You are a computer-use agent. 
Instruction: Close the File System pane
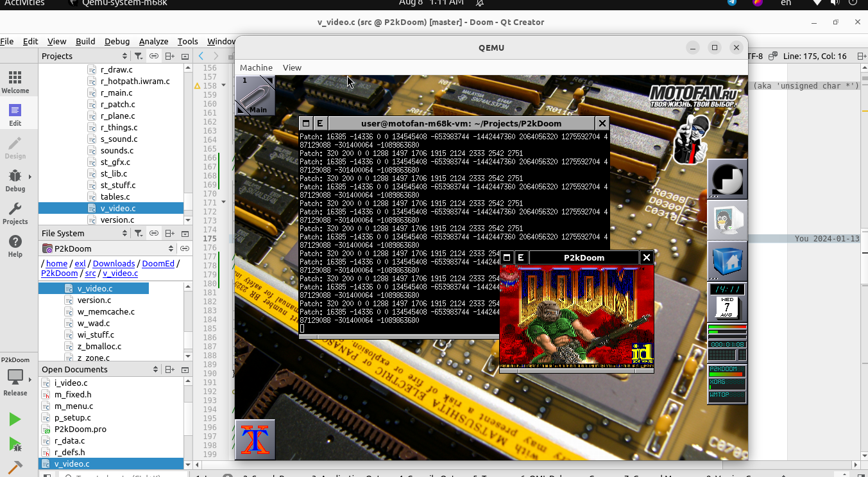click(185, 233)
